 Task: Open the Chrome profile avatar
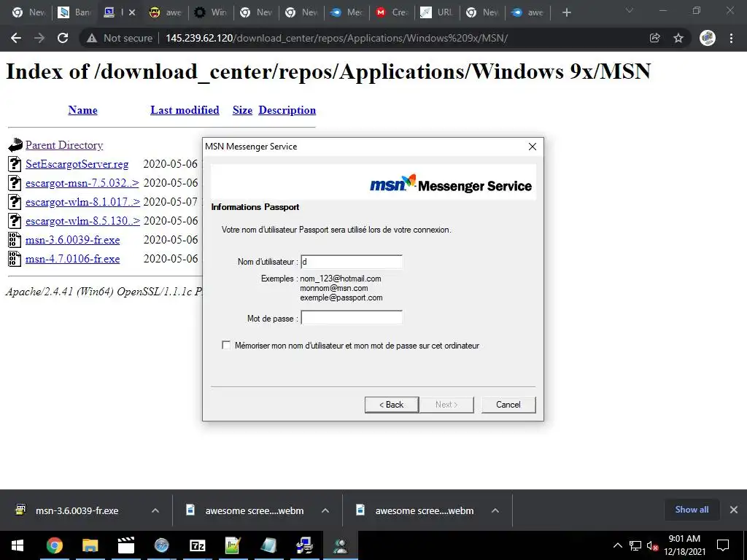pos(707,38)
